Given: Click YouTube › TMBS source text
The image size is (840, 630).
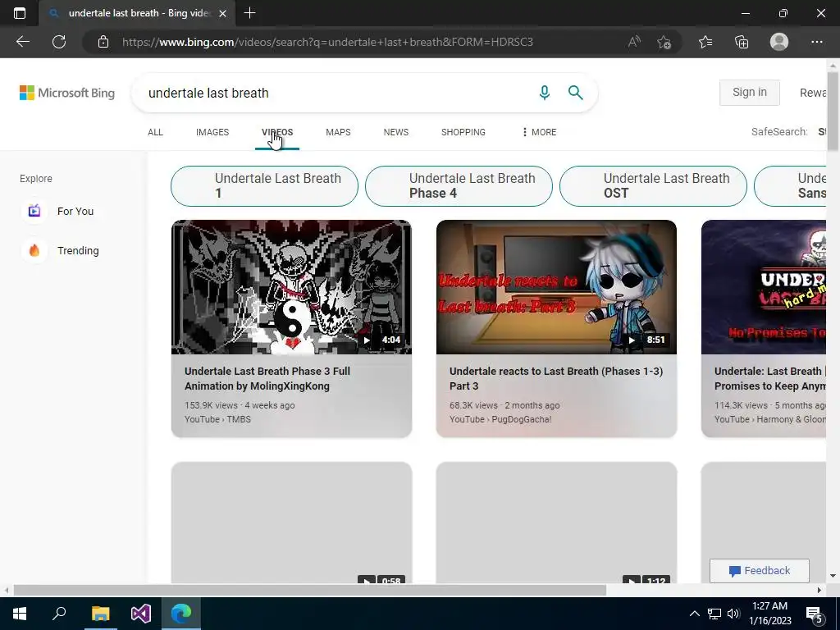Looking at the screenshot, I should tap(217, 419).
